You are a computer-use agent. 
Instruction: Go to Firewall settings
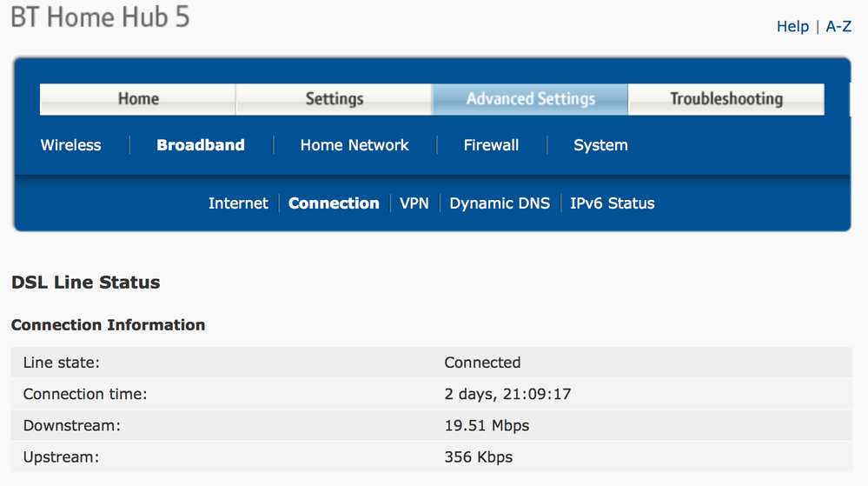click(491, 145)
